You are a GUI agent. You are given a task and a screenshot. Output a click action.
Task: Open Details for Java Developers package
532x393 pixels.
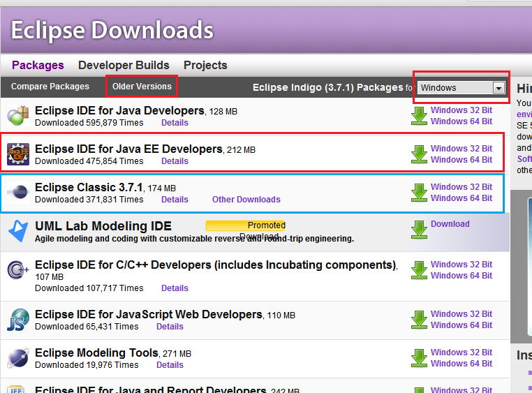tap(175, 123)
